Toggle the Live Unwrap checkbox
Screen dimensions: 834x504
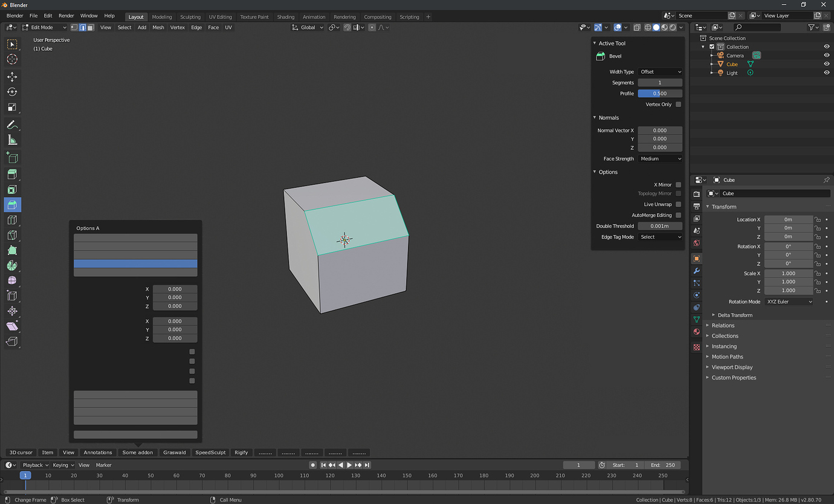pyautogui.click(x=678, y=204)
